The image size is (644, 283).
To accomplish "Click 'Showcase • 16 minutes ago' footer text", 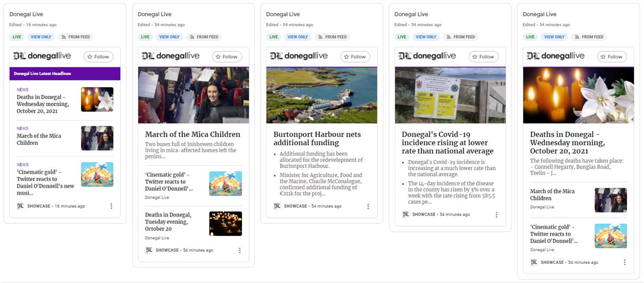I will click(56, 206).
